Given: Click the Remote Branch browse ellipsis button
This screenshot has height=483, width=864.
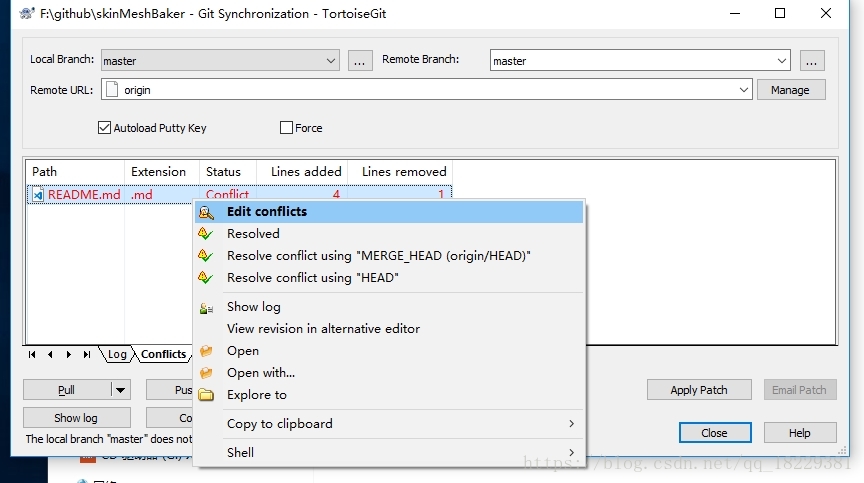Looking at the screenshot, I should (x=812, y=61).
